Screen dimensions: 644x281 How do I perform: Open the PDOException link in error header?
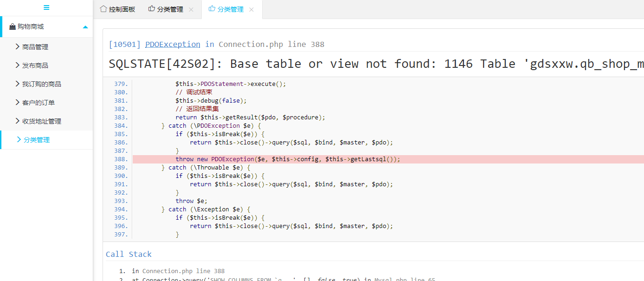click(173, 45)
